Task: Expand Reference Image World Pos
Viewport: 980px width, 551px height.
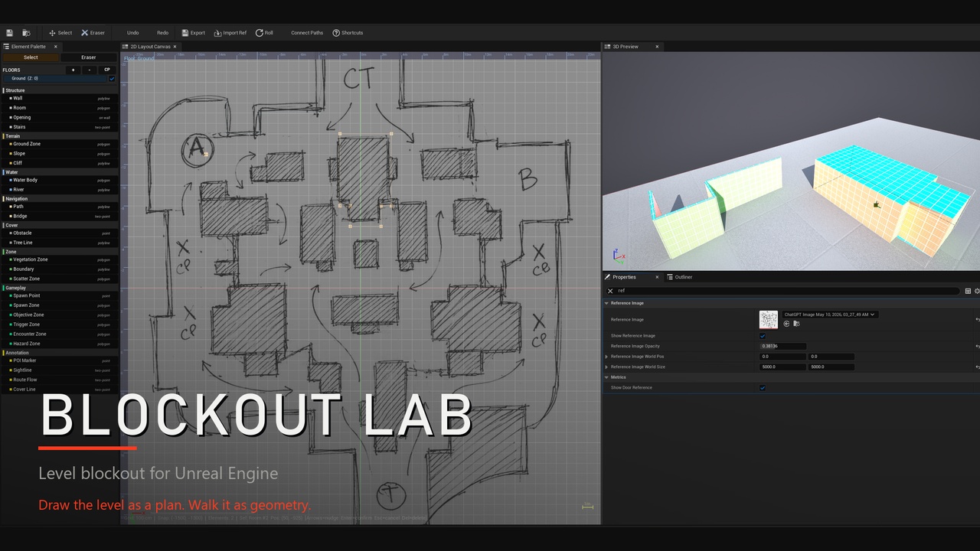Action: (x=607, y=357)
